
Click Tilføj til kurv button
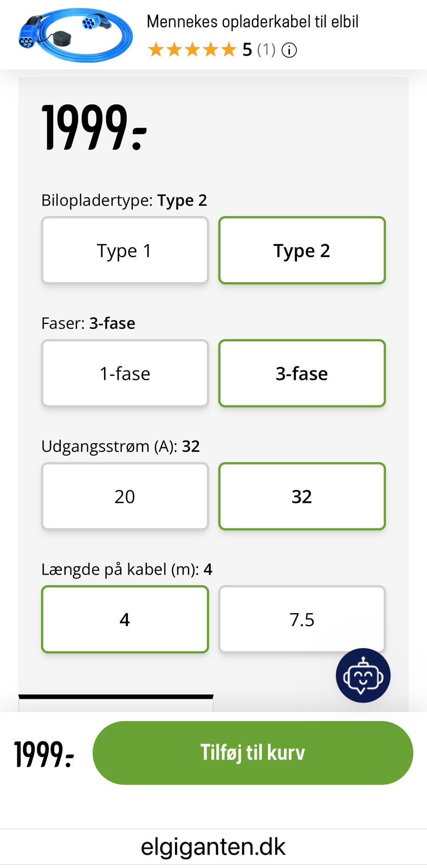(253, 752)
